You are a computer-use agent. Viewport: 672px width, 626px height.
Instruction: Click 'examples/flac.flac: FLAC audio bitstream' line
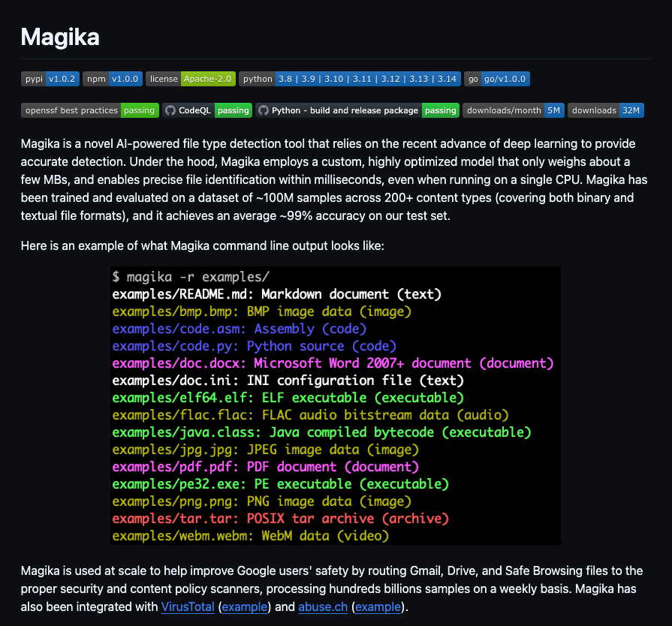310,415
